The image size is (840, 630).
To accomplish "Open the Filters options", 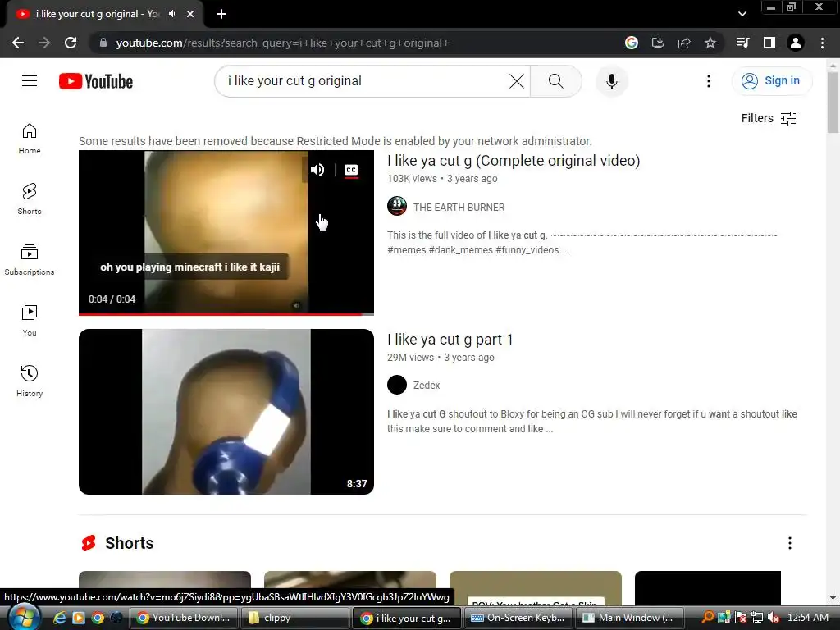I will click(769, 118).
